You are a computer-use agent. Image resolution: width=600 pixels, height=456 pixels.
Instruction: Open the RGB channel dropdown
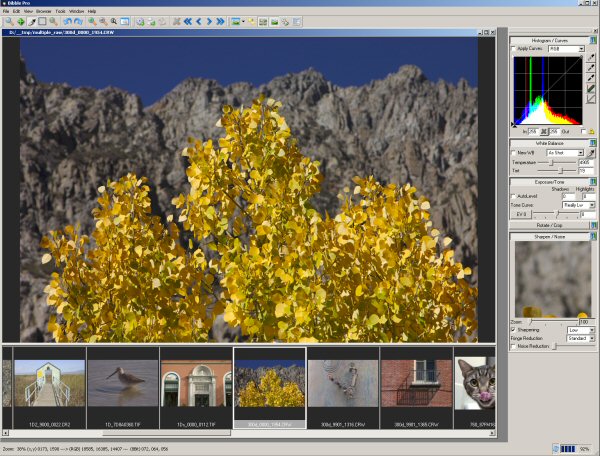(566, 49)
